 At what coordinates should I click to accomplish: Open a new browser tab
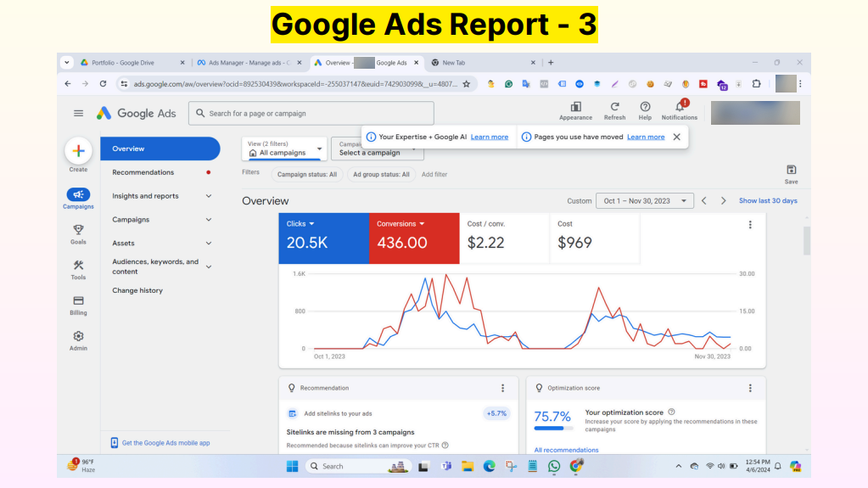(x=551, y=63)
